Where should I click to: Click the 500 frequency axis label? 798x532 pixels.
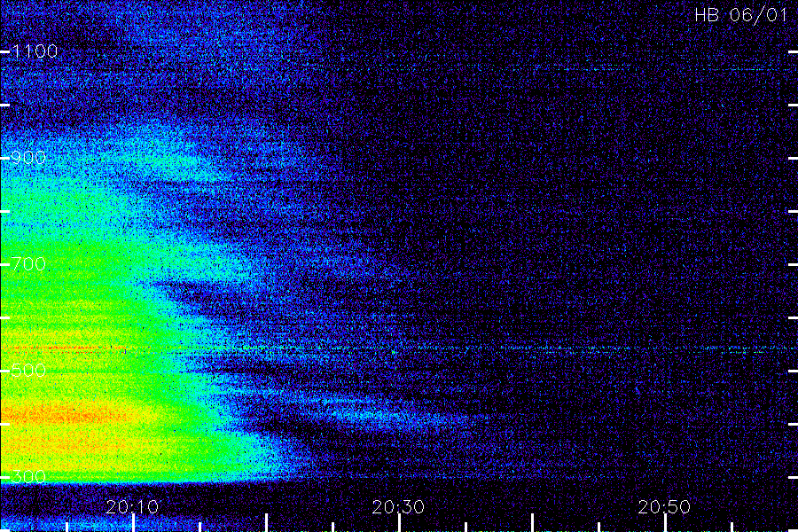click(28, 371)
